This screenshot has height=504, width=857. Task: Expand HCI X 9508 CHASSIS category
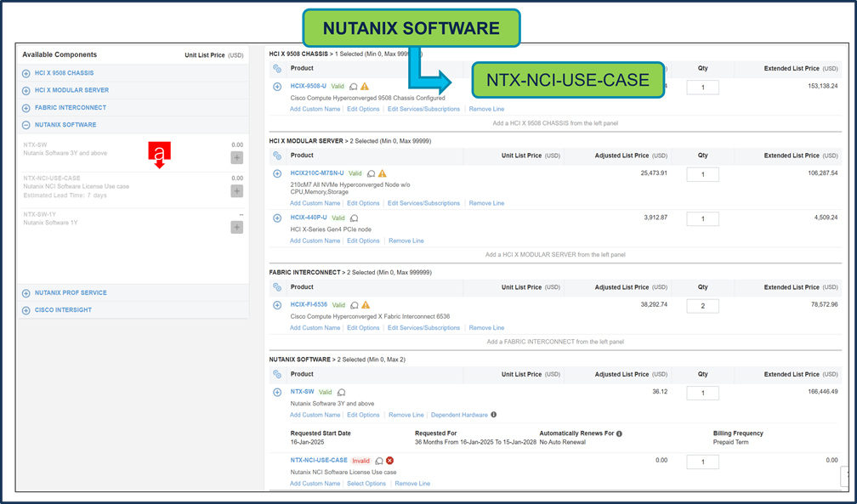(x=26, y=73)
